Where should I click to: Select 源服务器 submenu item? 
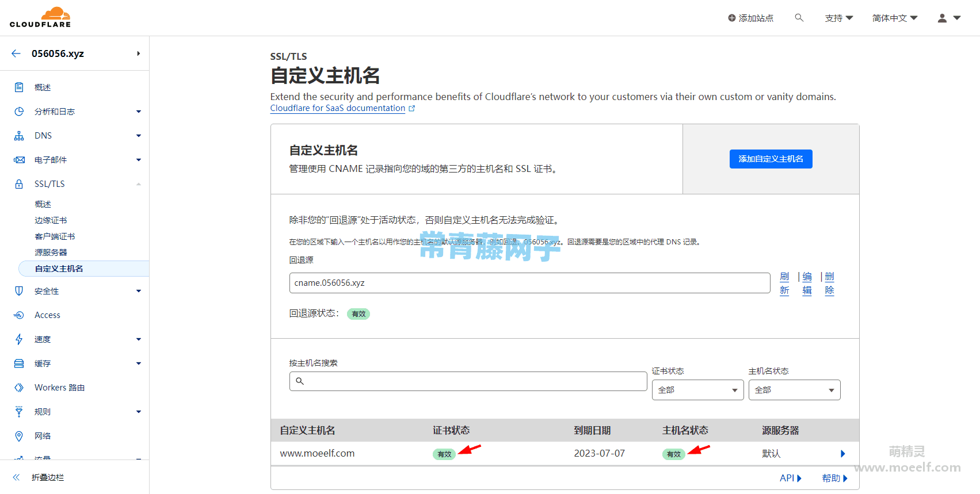point(51,252)
